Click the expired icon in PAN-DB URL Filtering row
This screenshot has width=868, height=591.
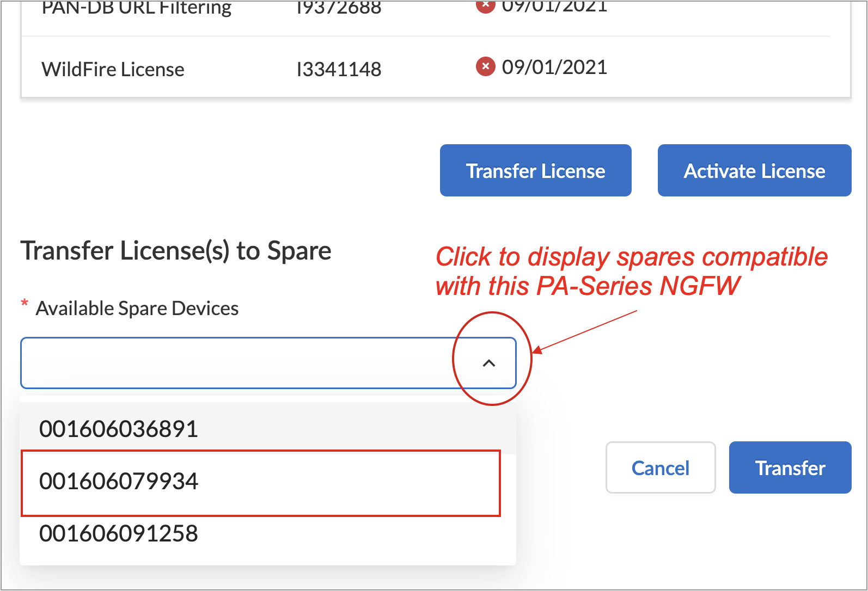coord(485,5)
